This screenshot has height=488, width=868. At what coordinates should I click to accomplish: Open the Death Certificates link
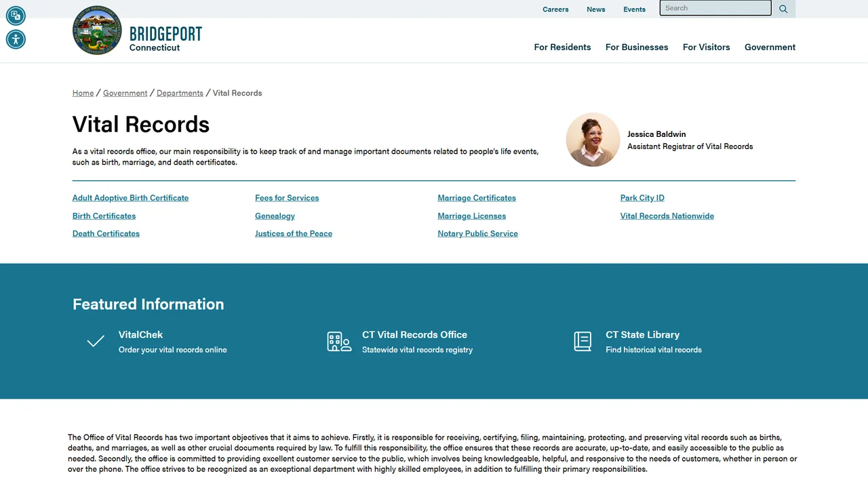(106, 234)
